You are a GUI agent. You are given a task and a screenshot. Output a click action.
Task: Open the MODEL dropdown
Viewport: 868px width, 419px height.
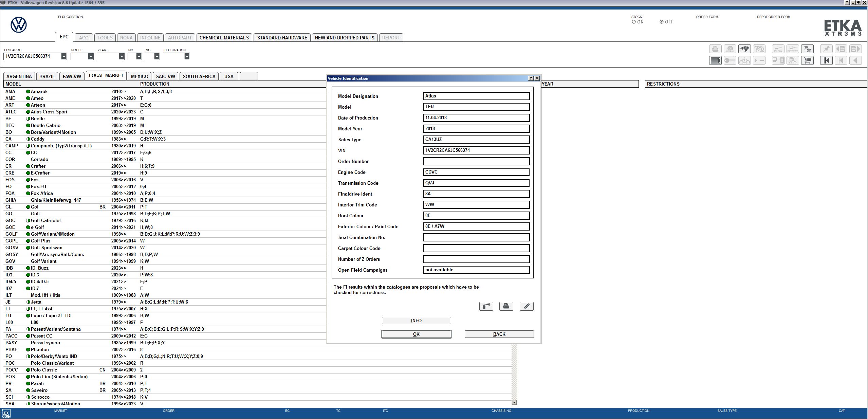point(91,56)
